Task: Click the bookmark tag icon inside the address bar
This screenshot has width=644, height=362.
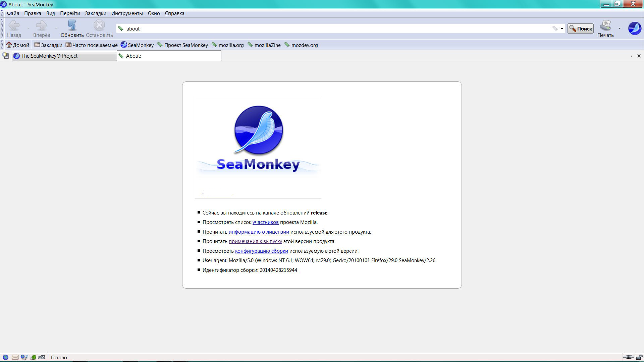Action: coord(555,28)
